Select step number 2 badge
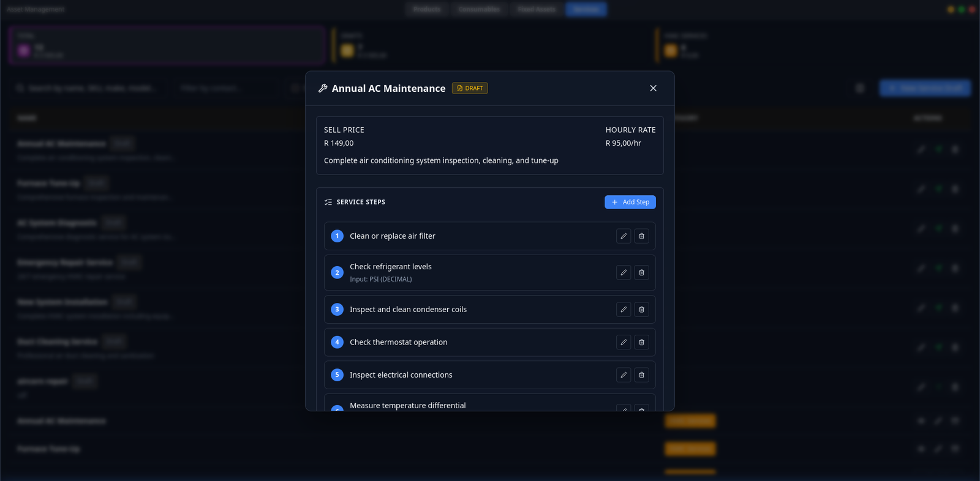Screen dimensions: 980x481 tap(337, 273)
